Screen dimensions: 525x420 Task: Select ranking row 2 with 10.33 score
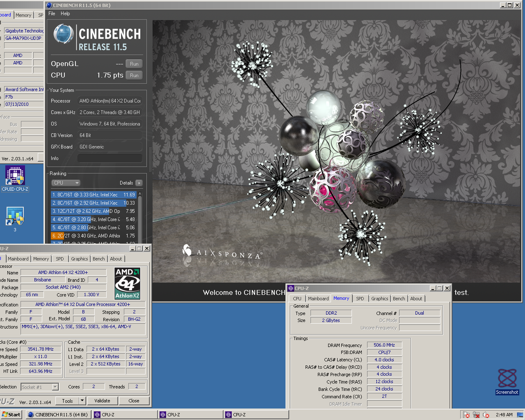pos(94,203)
